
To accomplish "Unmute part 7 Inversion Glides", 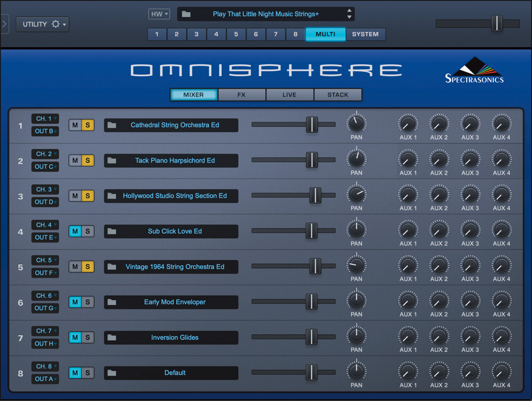I will 75,337.
